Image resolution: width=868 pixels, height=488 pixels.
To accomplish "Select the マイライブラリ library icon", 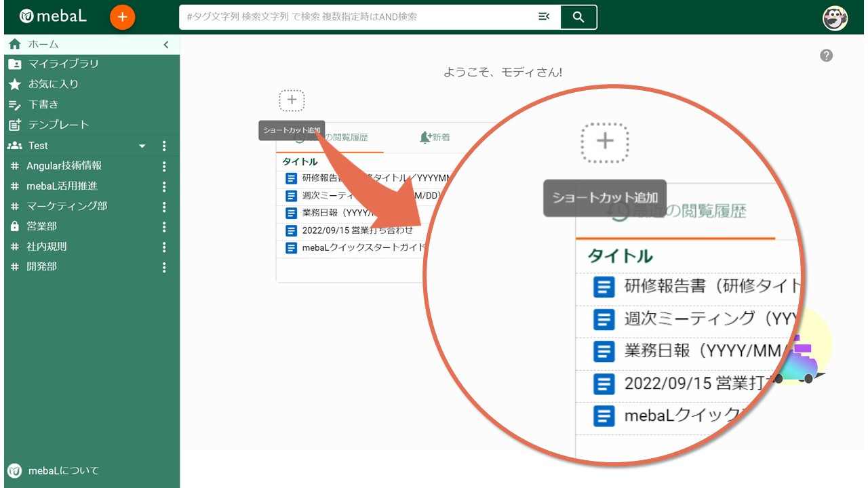I will click(x=16, y=64).
